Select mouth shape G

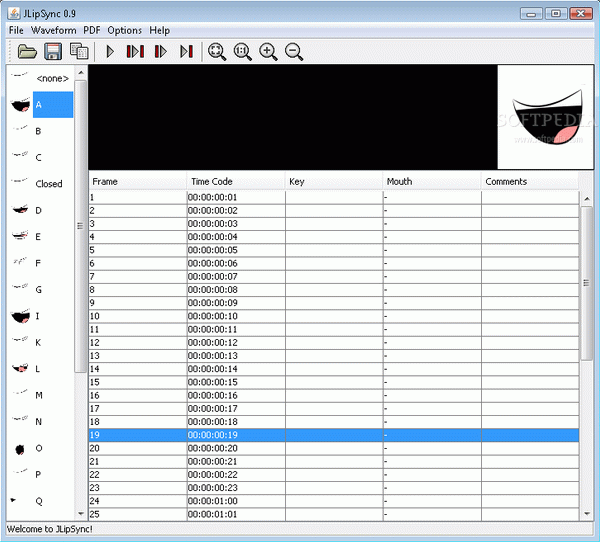coord(41,289)
